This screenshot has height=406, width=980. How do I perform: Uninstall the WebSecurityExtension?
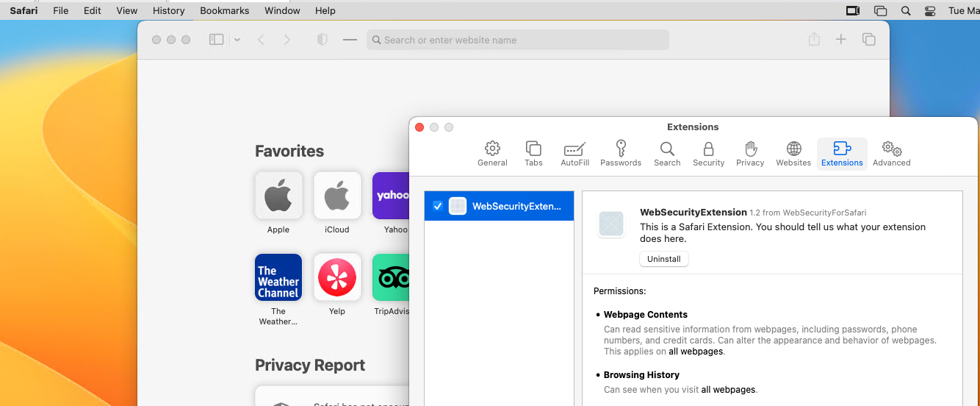[x=664, y=259]
